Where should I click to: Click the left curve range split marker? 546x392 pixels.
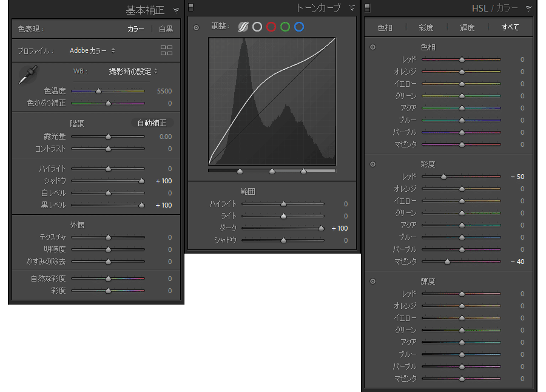pyautogui.click(x=240, y=171)
